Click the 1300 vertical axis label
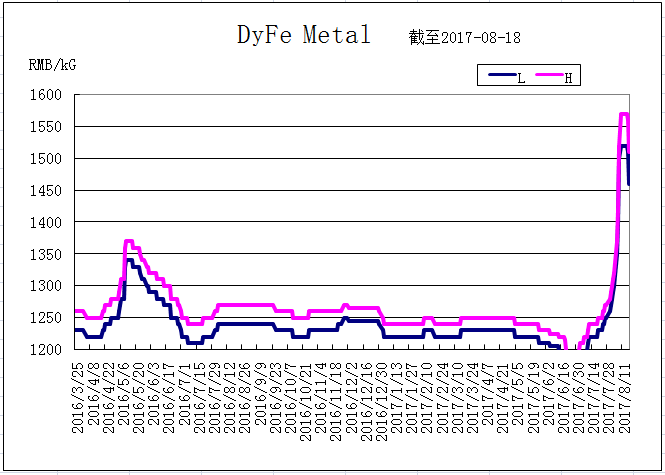Viewport: 665px width, 475px height. 46,285
